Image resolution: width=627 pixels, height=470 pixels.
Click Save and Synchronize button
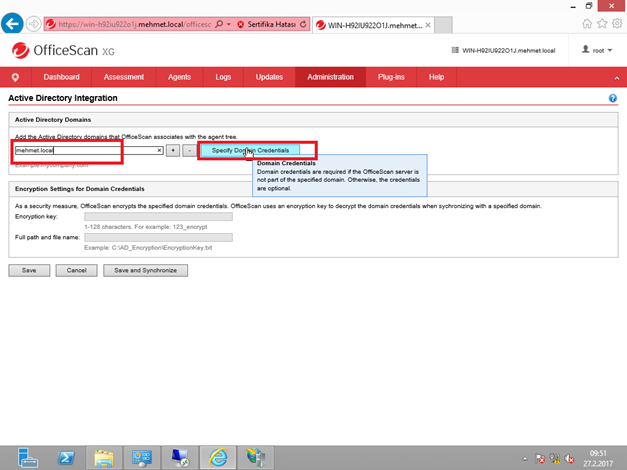(146, 270)
